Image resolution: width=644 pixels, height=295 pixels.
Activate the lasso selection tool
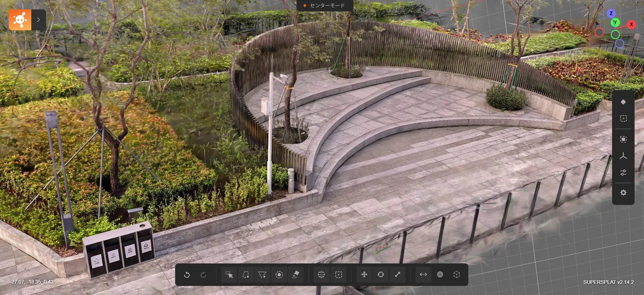[246, 275]
